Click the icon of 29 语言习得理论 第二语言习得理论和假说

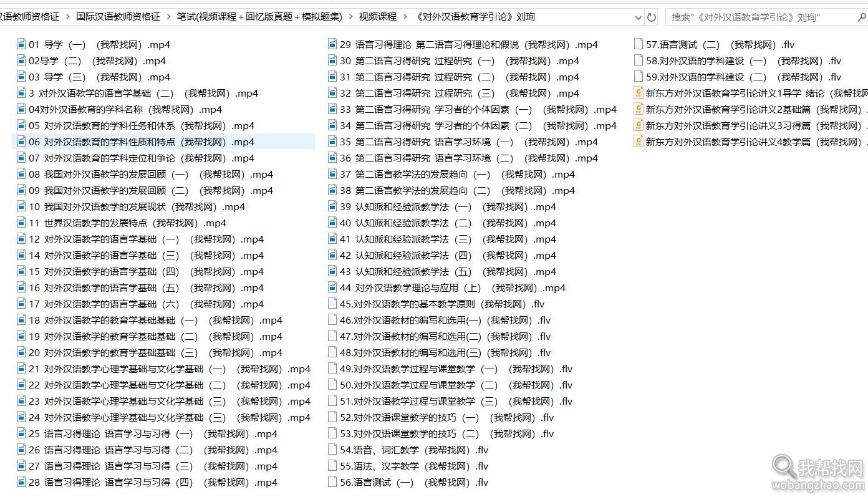(332, 44)
